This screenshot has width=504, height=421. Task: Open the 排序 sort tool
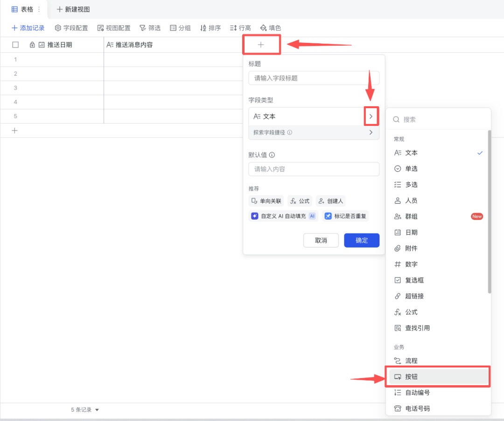tap(210, 28)
